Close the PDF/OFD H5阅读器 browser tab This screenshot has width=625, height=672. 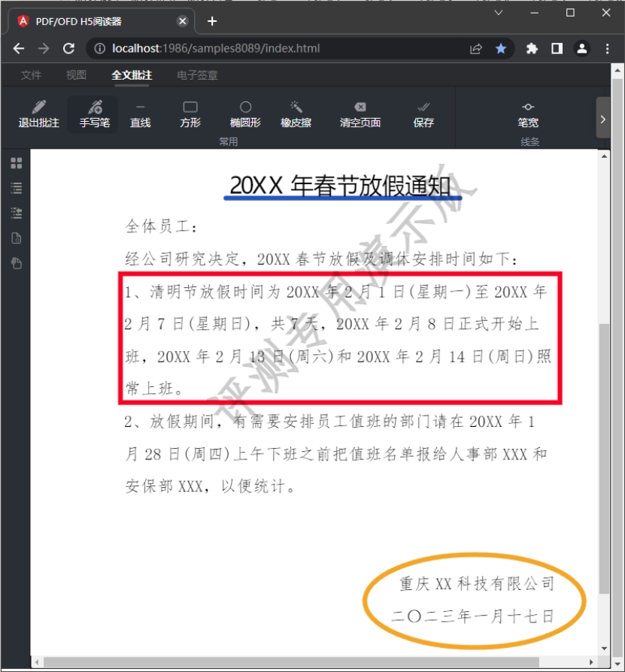pos(183,21)
